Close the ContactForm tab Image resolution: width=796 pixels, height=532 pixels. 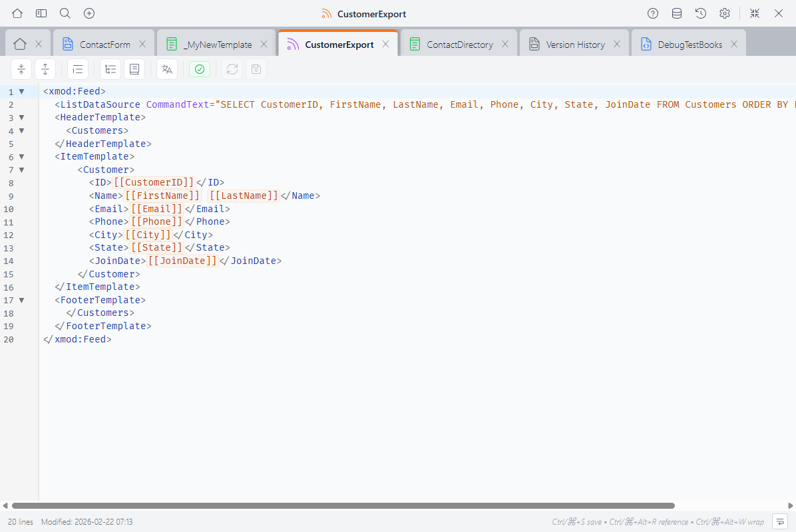142,44
